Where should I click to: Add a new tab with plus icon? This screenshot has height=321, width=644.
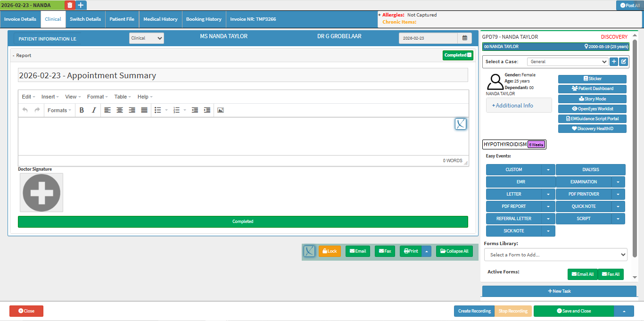click(81, 5)
